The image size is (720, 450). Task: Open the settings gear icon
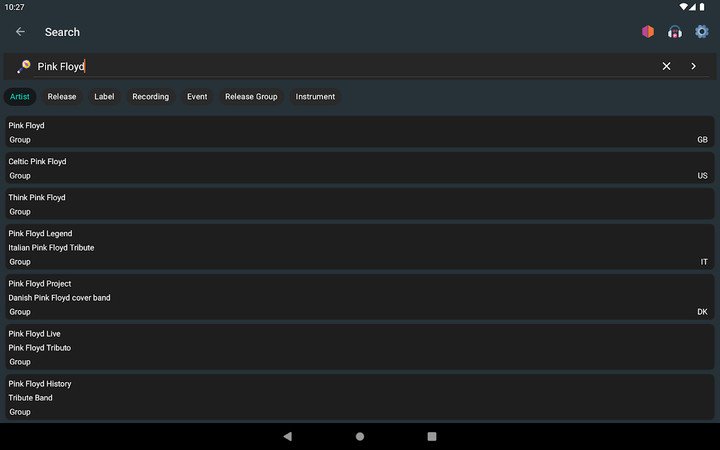pos(702,32)
